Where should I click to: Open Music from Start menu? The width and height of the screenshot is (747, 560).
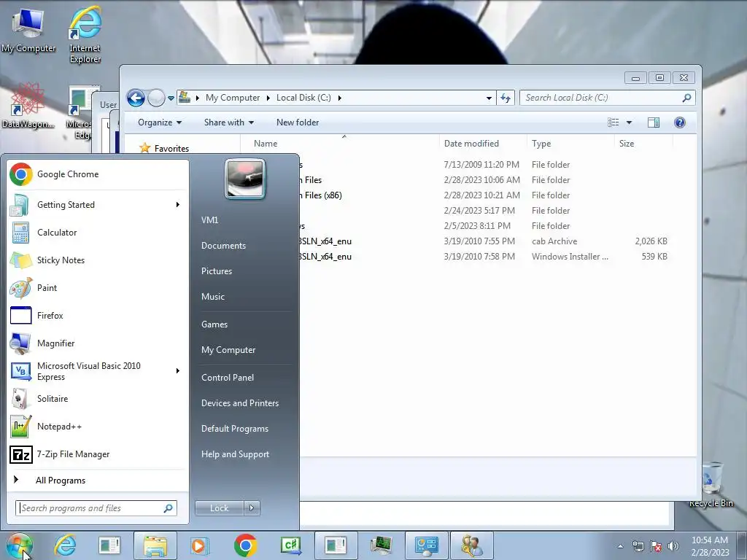(213, 297)
